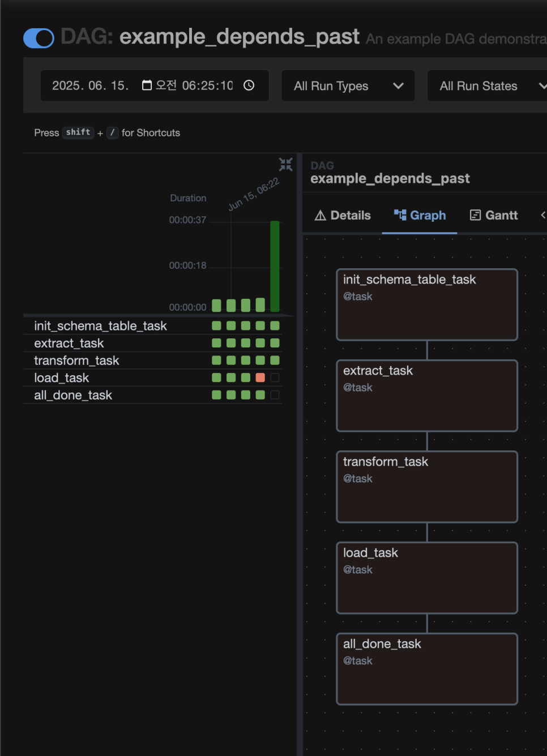
Task: Open the All Run Types dropdown
Action: 348,86
